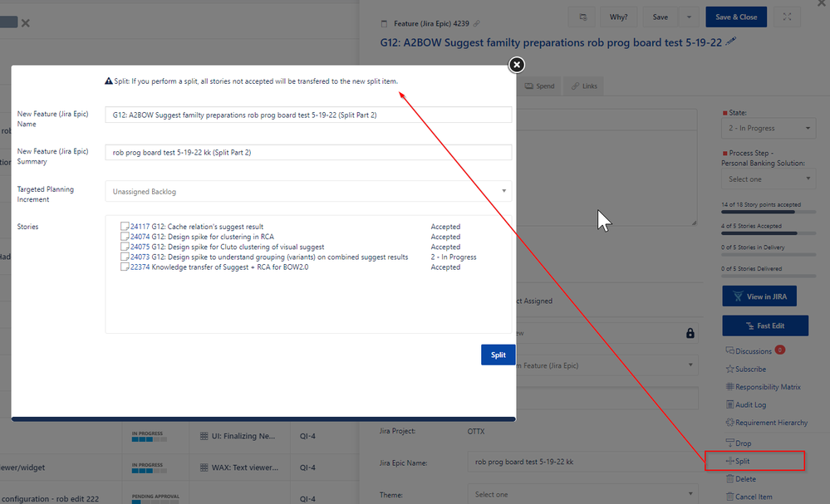Click the Fast Edit button
Viewport: 830px width, 504px height.
tap(765, 325)
